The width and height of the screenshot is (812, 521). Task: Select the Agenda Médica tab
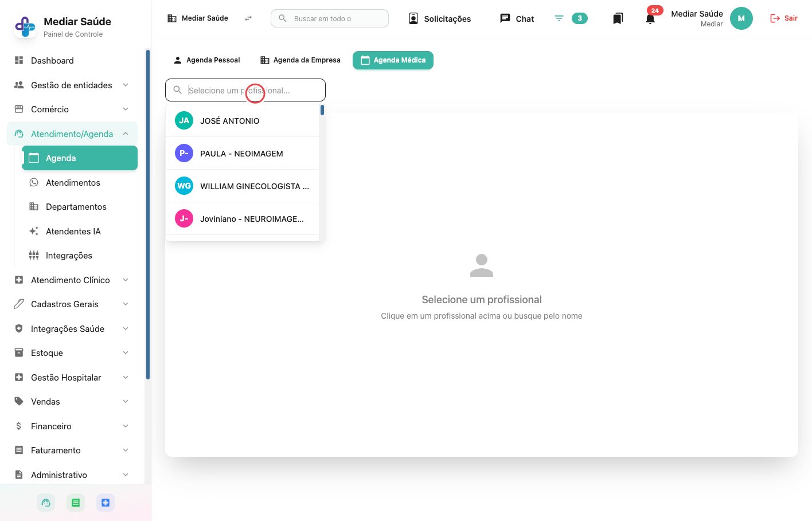[x=393, y=60]
